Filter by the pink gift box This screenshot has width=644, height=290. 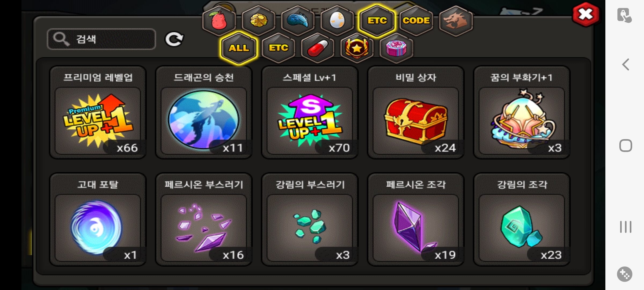pos(396,48)
